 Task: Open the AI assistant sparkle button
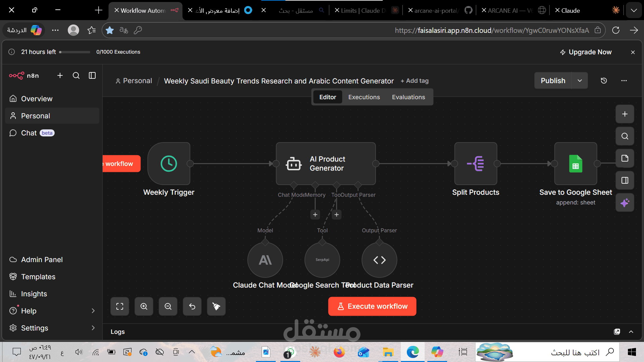[x=625, y=202]
